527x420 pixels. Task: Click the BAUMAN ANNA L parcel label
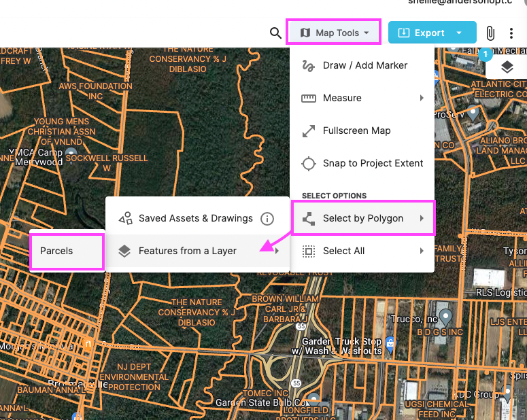(52, 390)
